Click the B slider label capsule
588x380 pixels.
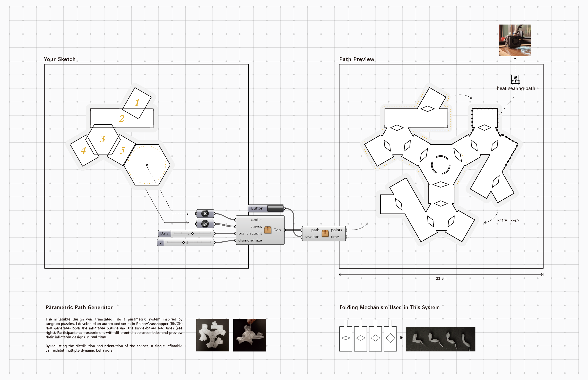point(160,243)
